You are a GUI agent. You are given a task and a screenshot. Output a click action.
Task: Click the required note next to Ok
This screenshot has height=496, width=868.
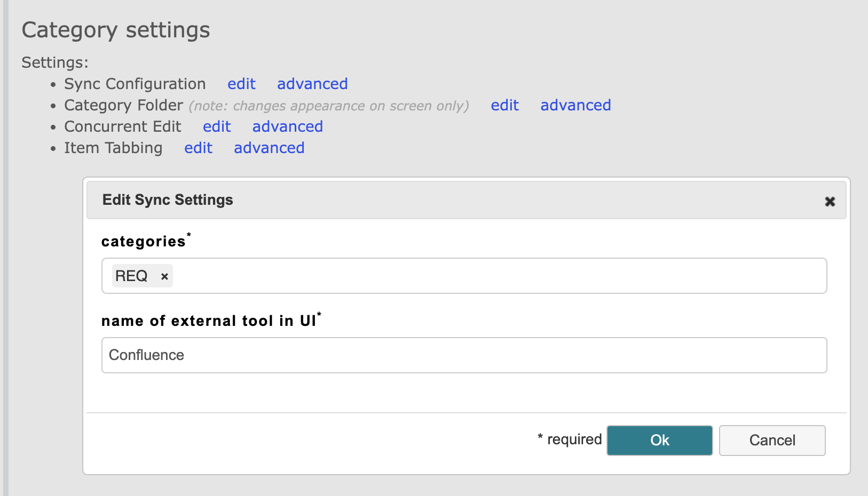point(569,439)
